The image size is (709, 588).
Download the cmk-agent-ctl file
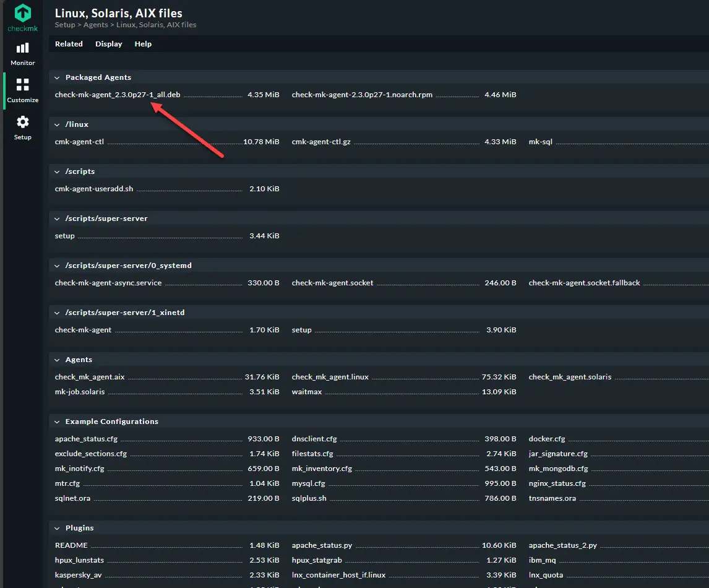coord(79,142)
